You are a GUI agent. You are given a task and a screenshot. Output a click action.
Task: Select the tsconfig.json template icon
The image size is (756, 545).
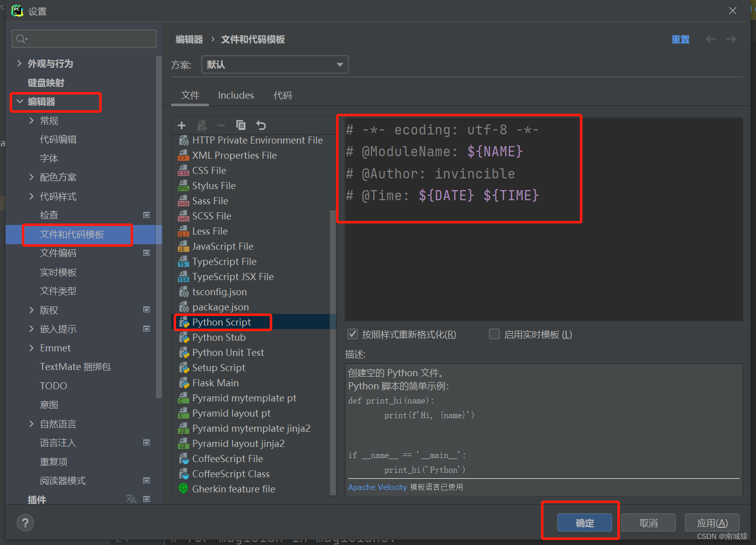pyautogui.click(x=184, y=292)
